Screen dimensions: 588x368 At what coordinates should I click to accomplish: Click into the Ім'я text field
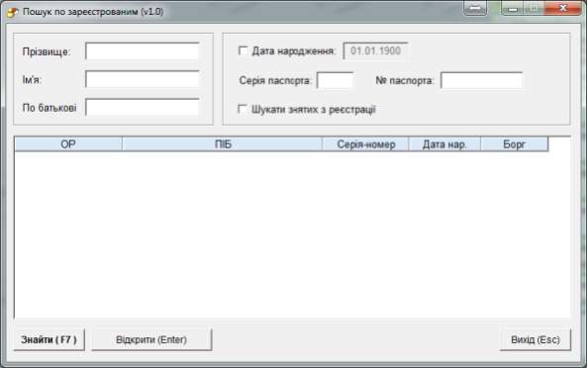143,79
